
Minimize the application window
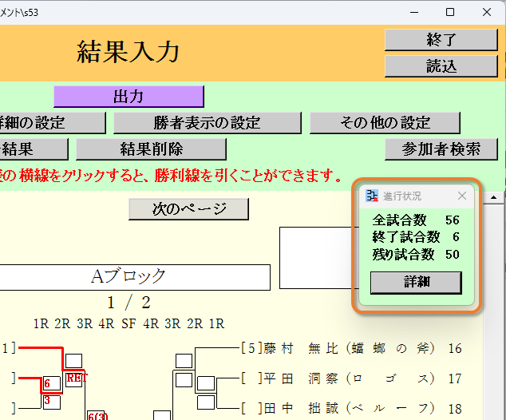[414, 12]
